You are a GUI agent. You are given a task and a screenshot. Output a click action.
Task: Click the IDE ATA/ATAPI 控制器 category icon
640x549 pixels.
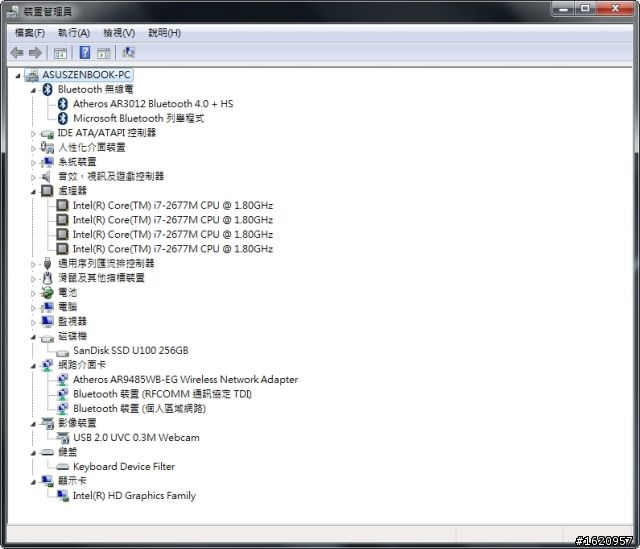click(x=47, y=133)
